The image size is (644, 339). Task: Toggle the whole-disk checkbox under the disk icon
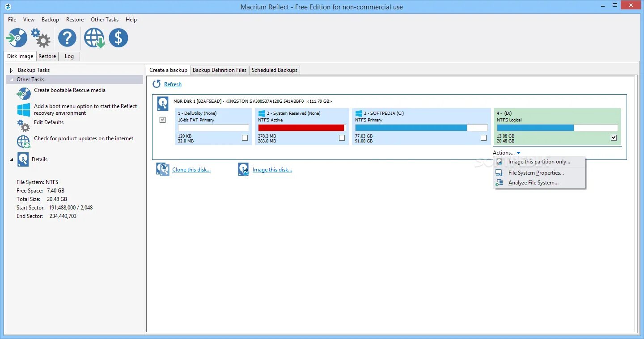163,120
